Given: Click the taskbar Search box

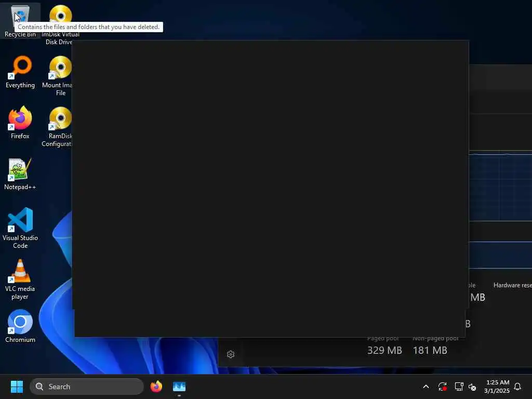Looking at the screenshot, I should [x=87, y=387].
